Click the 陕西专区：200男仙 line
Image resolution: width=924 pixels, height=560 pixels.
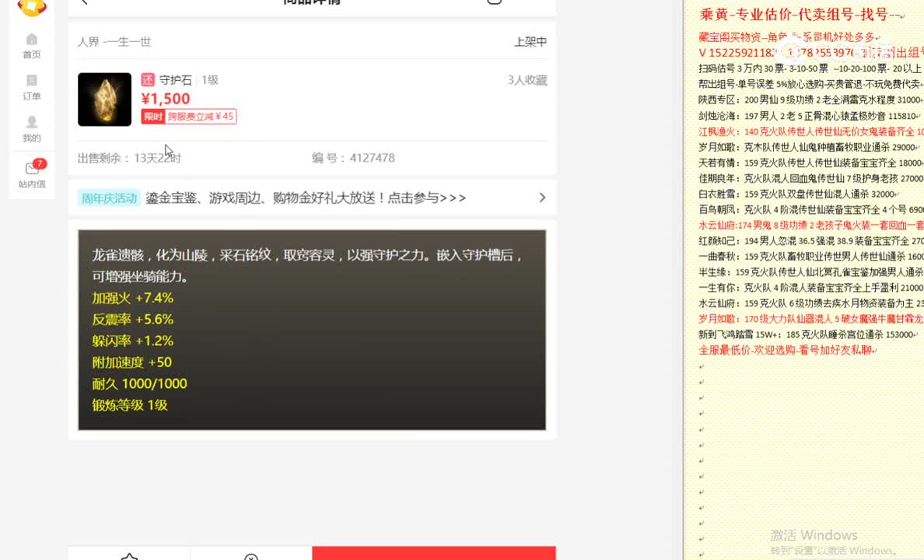click(x=811, y=100)
